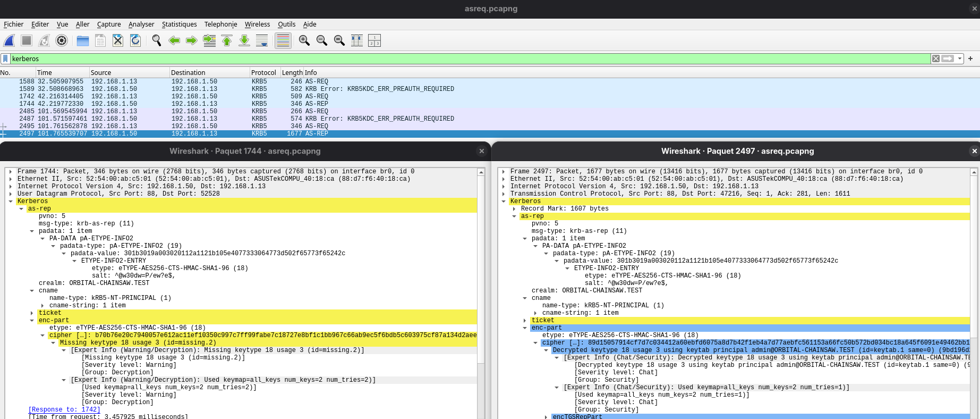Clear the kerberos display filter

coord(936,58)
